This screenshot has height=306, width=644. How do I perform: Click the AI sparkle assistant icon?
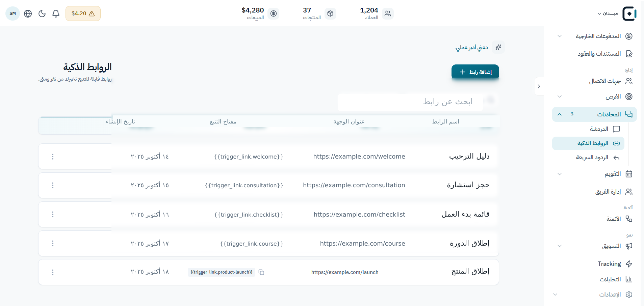click(498, 47)
